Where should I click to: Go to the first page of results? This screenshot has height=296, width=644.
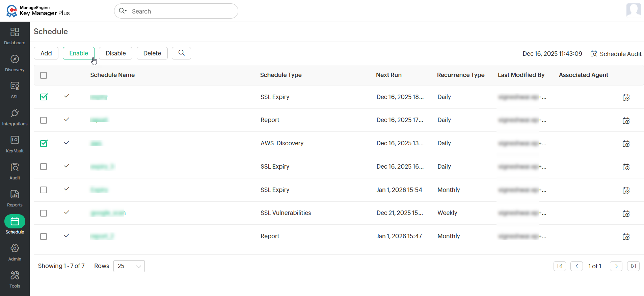[560, 266]
